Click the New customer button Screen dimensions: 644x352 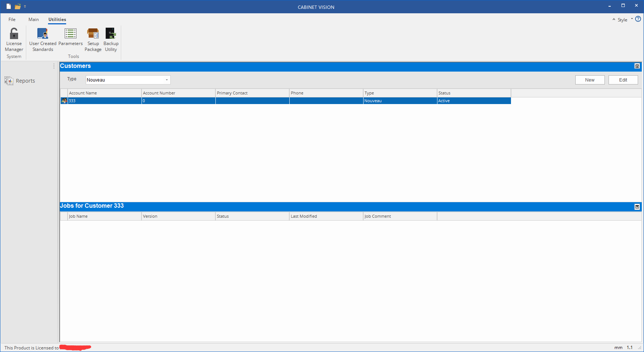[x=590, y=80]
